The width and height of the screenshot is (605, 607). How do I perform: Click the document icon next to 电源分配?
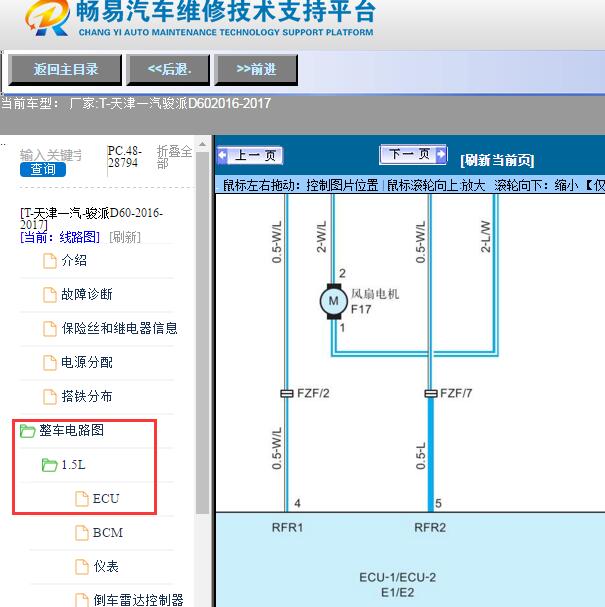coord(50,363)
